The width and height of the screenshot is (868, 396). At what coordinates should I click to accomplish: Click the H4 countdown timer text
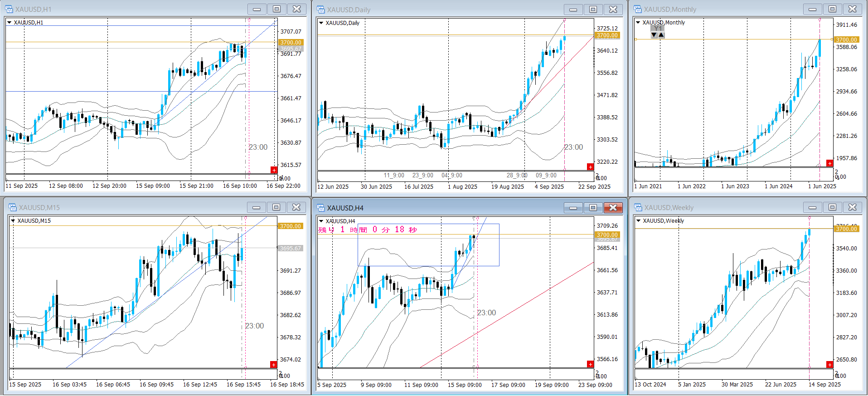[368, 230]
